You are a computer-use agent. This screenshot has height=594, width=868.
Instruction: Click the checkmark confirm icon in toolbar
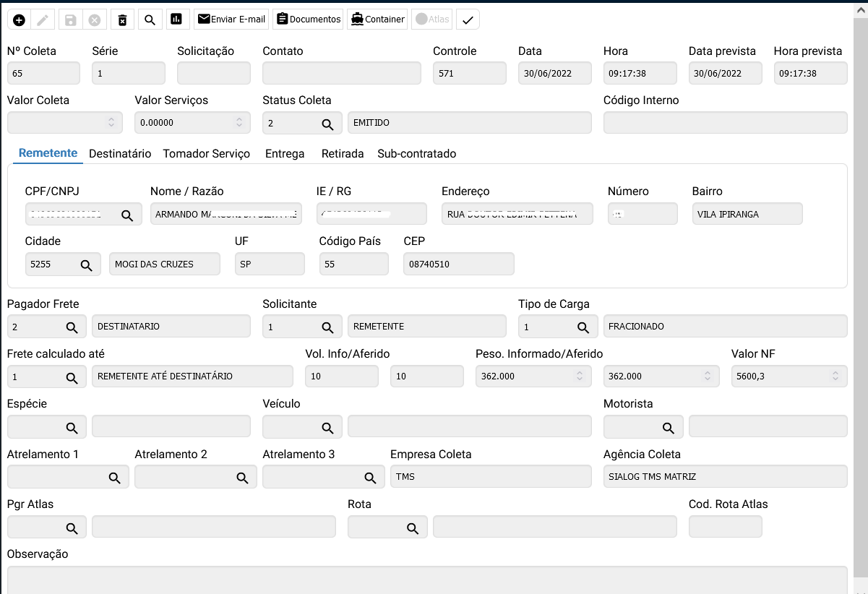[x=468, y=20]
